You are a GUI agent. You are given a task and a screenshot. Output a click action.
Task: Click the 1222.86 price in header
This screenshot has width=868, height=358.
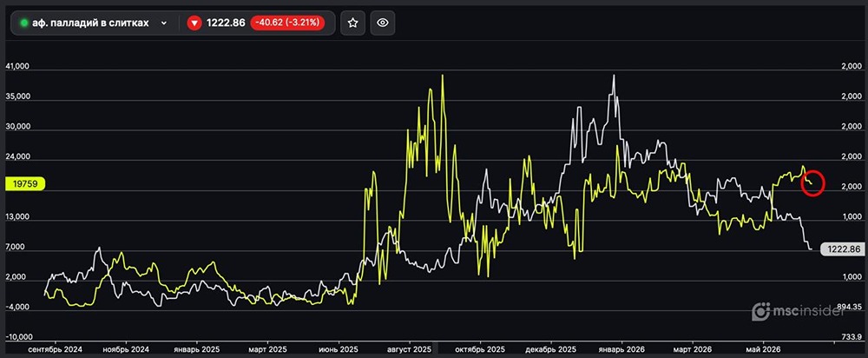tap(226, 23)
